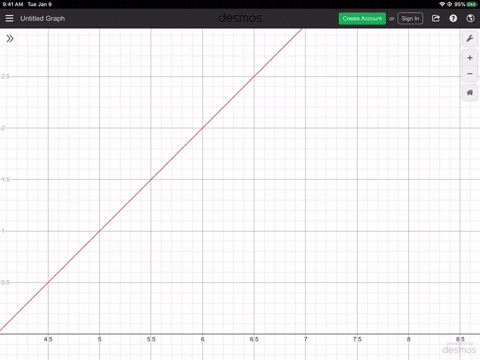Click the y-axis label 2.5
480x360 pixels.
point(5,77)
